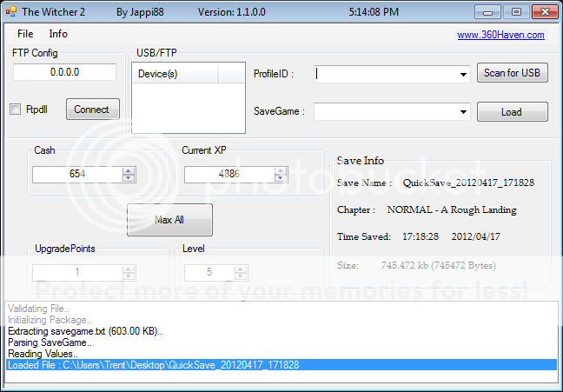Visit the www.360Haven.com link
The image size is (563, 392).
500,35
